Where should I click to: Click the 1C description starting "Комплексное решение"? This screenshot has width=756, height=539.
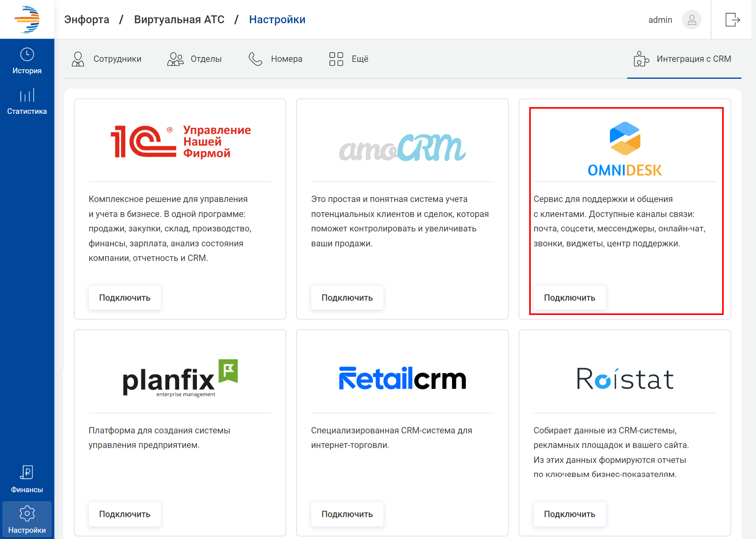tap(170, 228)
